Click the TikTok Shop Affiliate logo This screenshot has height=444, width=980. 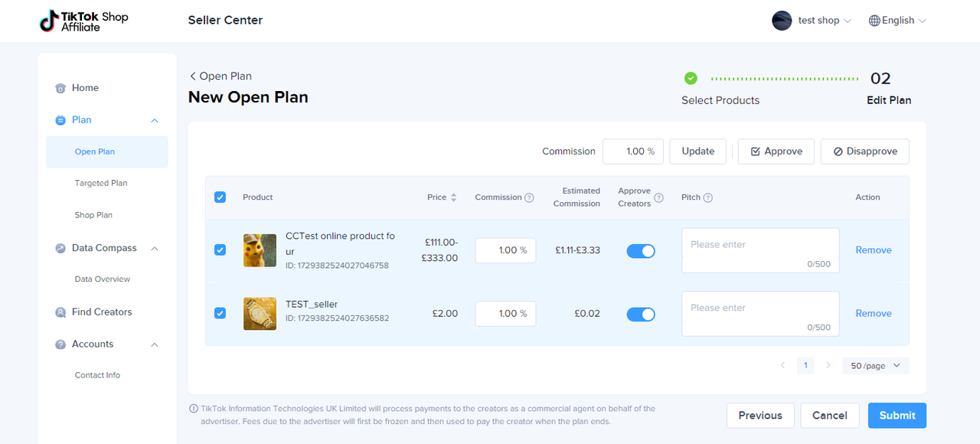(x=84, y=21)
